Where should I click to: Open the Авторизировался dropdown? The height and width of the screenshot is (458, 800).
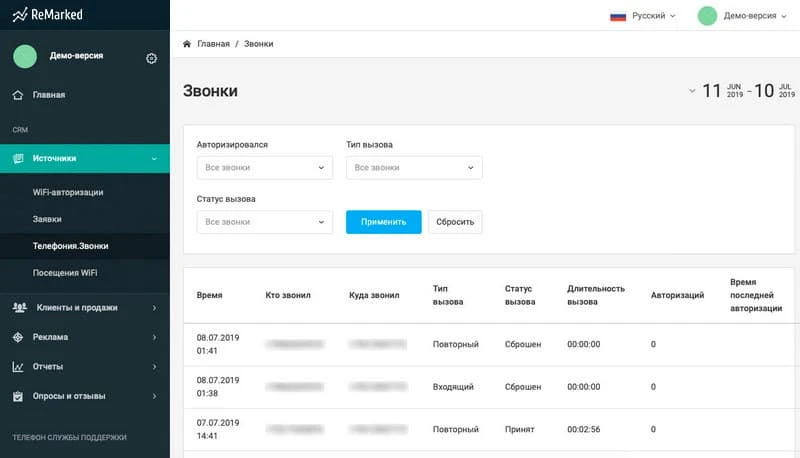pyautogui.click(x=265, y=168)
